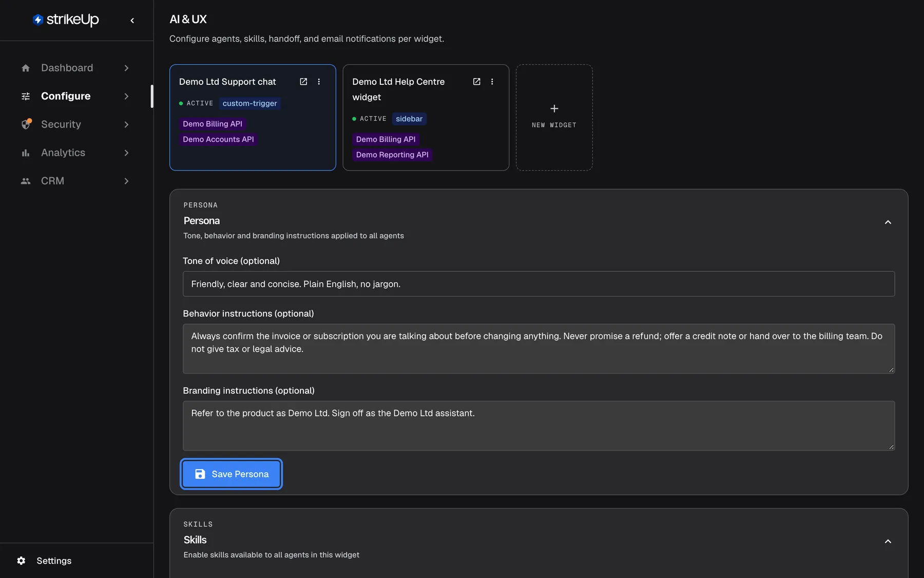
Task: Select the Demo Ltd Help Centre widget card
Action: pyautogui.click(x=426, y=117)
